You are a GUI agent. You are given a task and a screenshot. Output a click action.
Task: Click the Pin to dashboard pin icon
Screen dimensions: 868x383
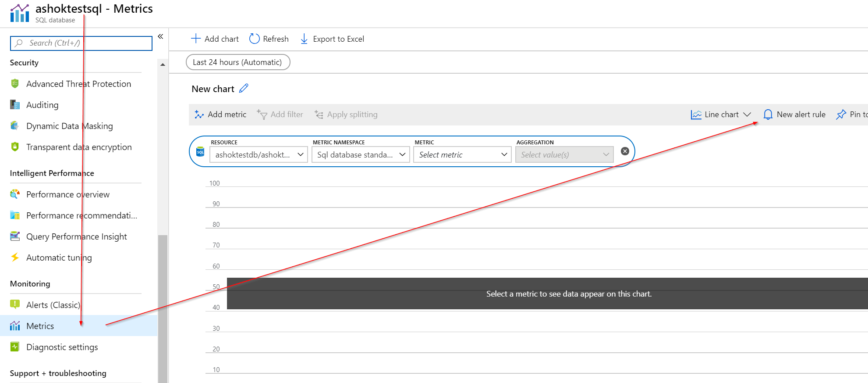pos(841,115)
